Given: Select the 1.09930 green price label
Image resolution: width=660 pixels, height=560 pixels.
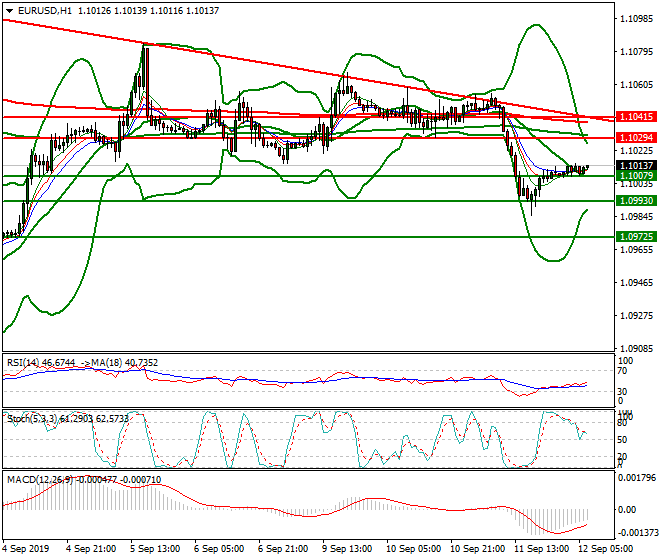Looking at the screenshot, I should pos(636,201).
